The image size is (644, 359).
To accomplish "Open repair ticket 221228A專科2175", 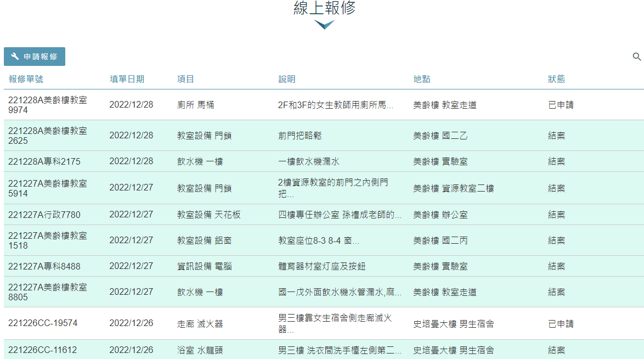I will 44,161.
